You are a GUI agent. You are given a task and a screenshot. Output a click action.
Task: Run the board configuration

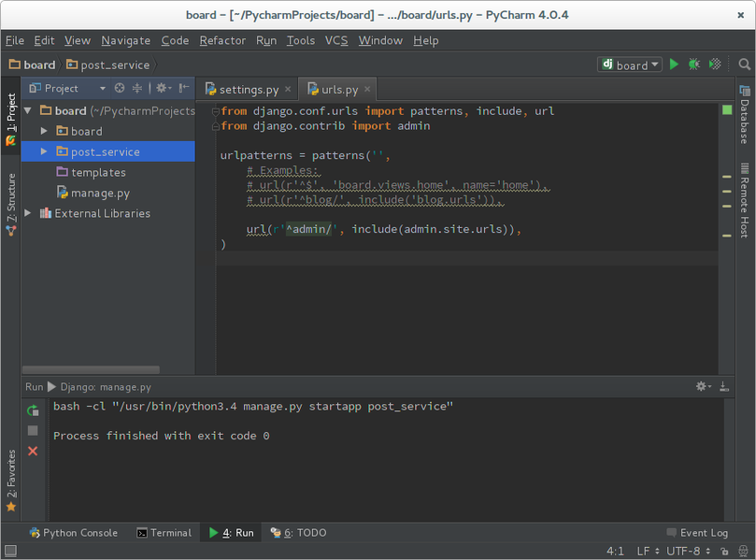674,65
